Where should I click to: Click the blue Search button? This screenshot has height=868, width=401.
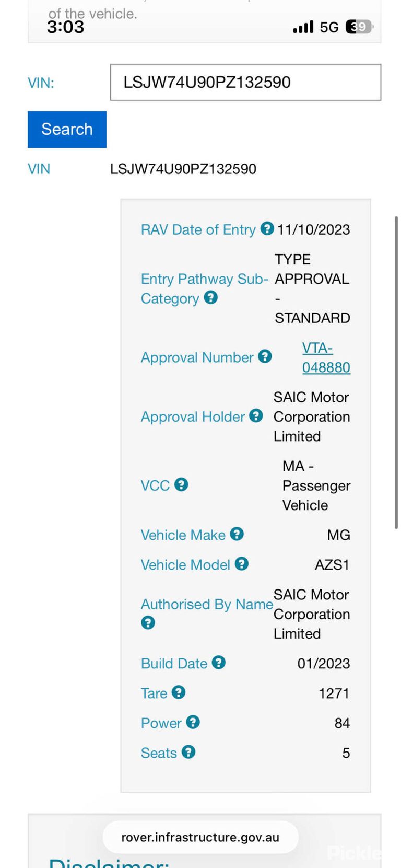point(67,129)
